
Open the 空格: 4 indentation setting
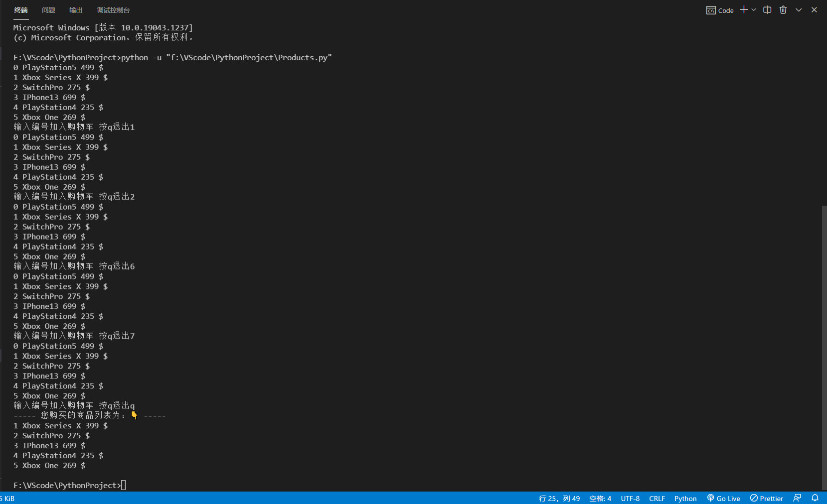[600, 498]
